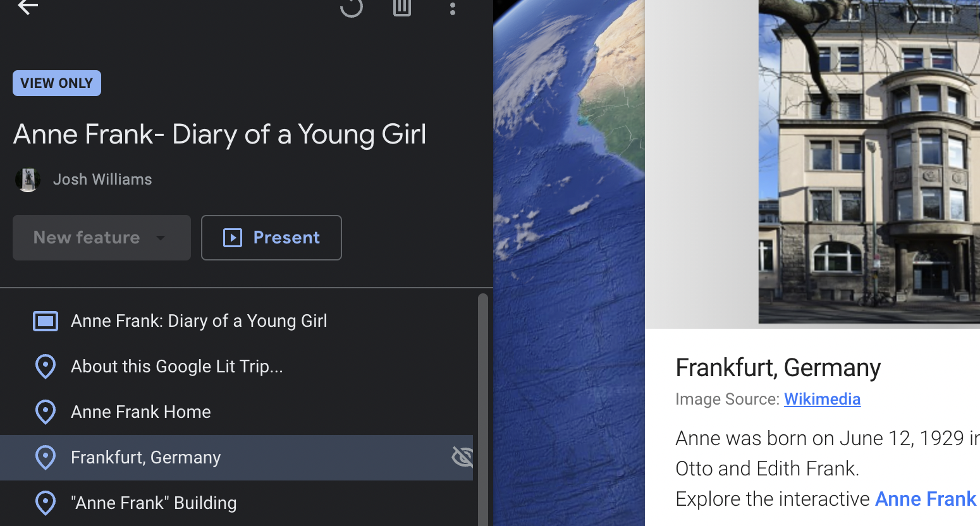Select the Frankfurt, Germany list item
980x526 pixels.
(145, 458)
